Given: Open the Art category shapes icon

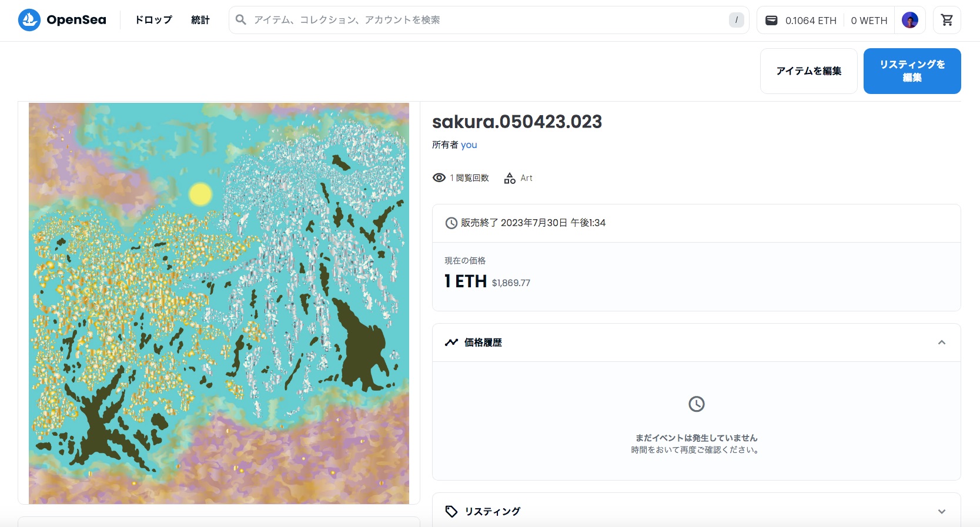Looking at the screenshot, I should [x=510, y=178].
